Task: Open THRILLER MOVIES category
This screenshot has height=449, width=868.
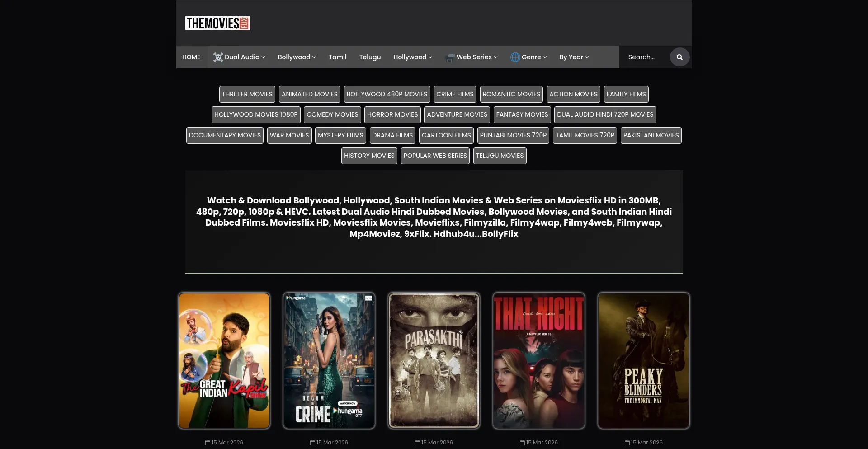Action: (x=247, y=94)
